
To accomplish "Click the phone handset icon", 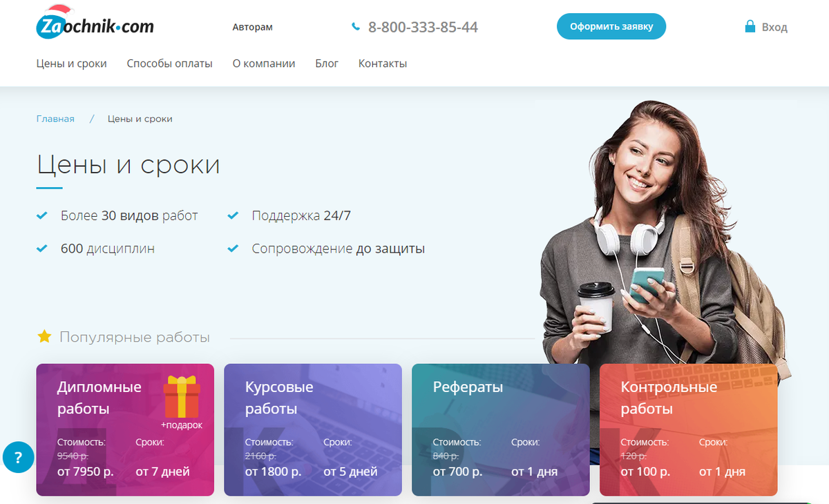I will click(356, 27).
